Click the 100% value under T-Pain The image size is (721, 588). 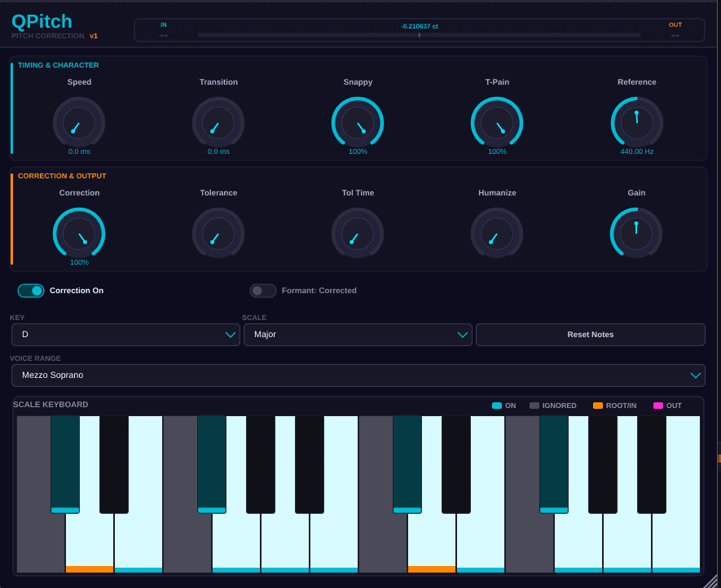point(497,151)
